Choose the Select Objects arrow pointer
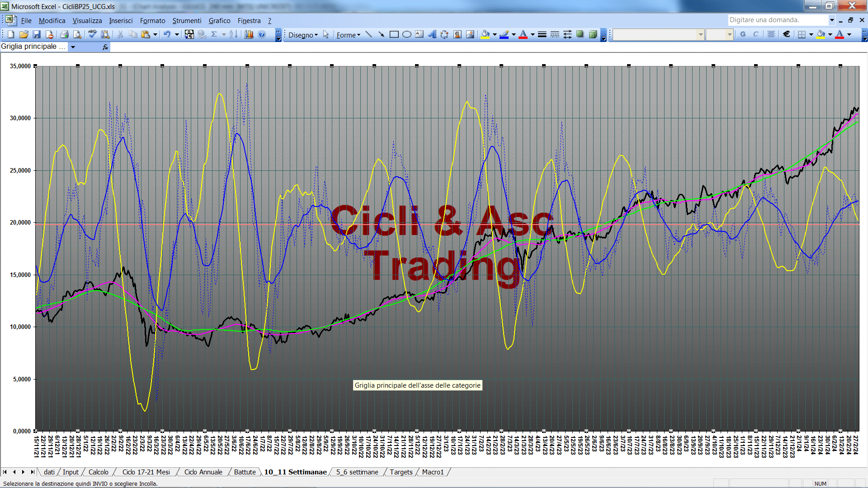 click(x=326, y=34)
